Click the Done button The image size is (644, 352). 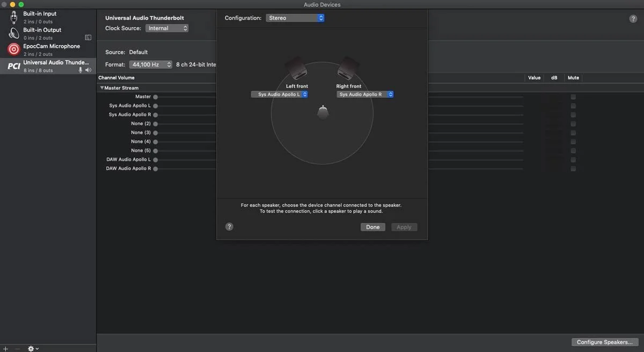point(373,227)
